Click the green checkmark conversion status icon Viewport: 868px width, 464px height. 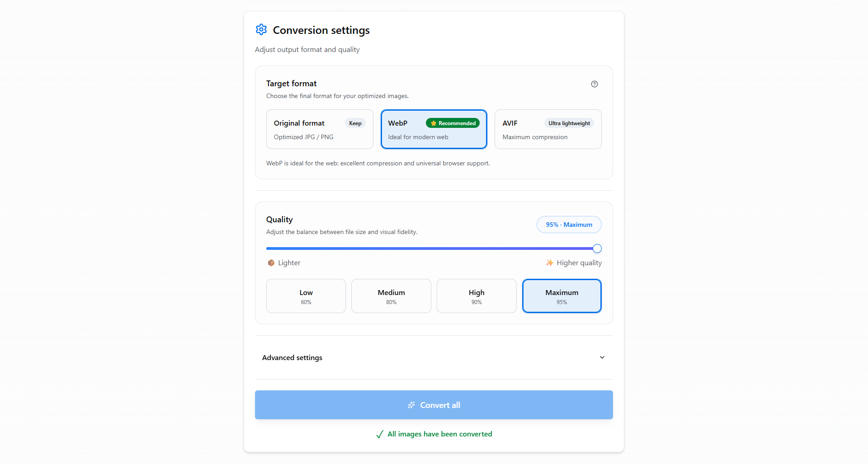coord(380,434)
